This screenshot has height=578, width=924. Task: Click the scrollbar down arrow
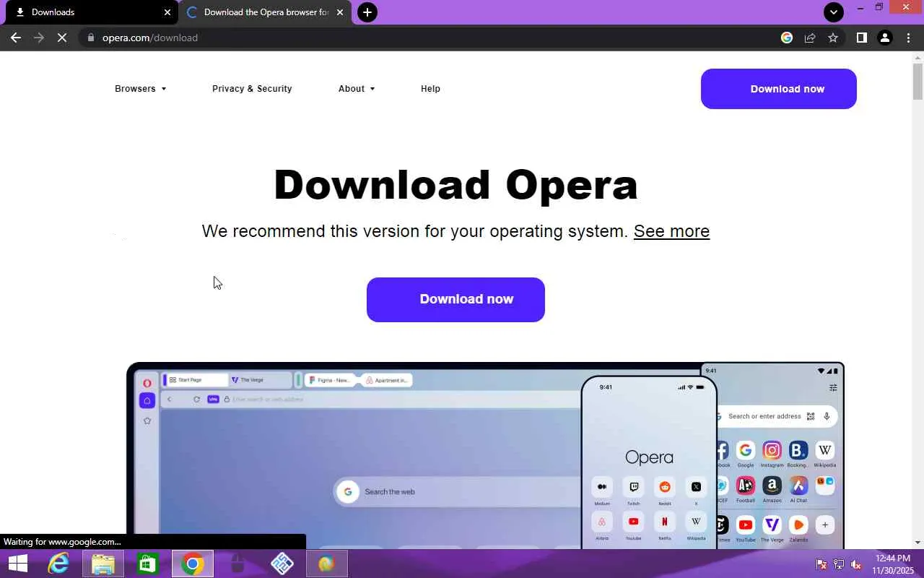pyautogui.click(x=918, y=543)
